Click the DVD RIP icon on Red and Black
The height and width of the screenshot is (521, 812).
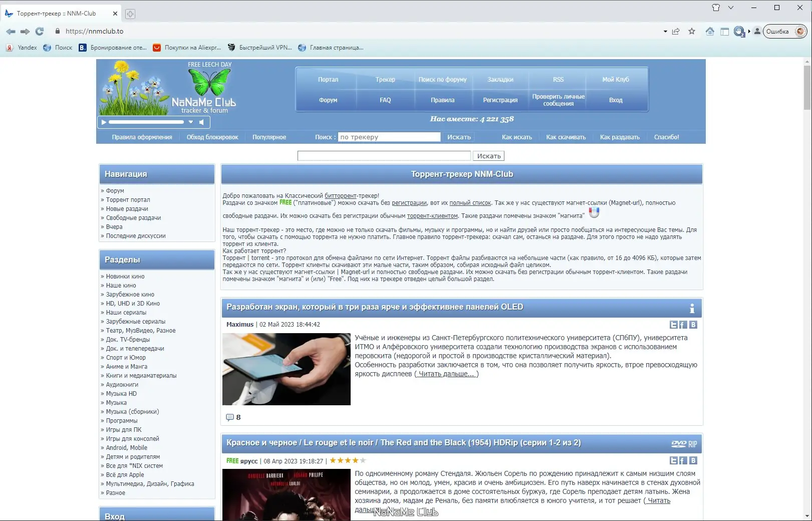(x=684, y=444)
